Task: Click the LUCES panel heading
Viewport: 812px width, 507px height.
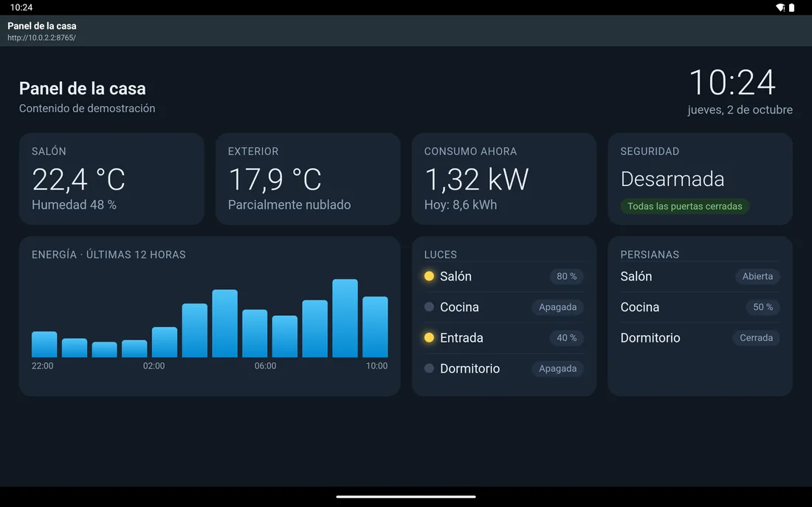Action: tap(440, 255)
